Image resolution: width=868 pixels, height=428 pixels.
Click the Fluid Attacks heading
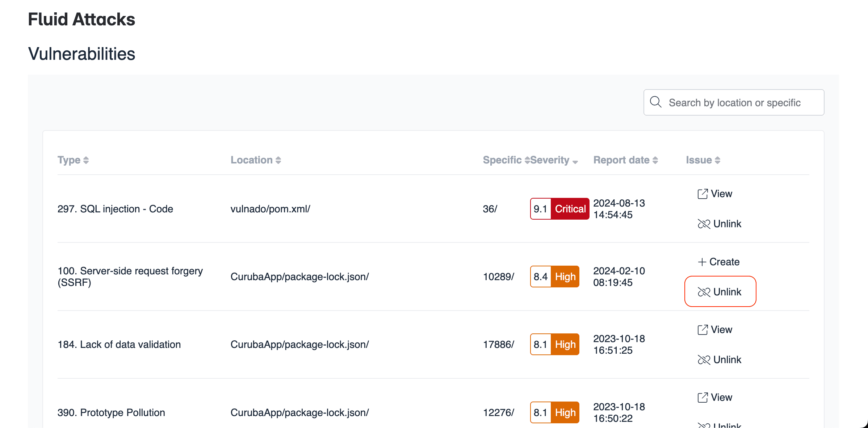[81, 19]
